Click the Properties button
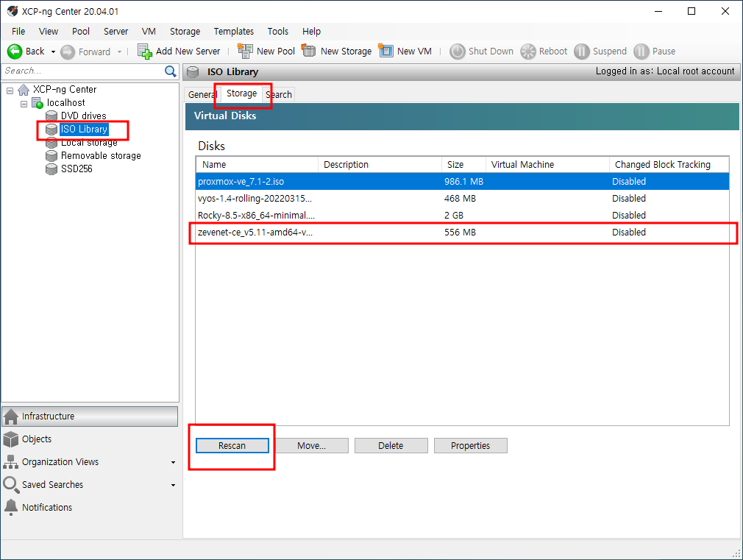This screenshot has height=560, width=743. pos(471,446)
